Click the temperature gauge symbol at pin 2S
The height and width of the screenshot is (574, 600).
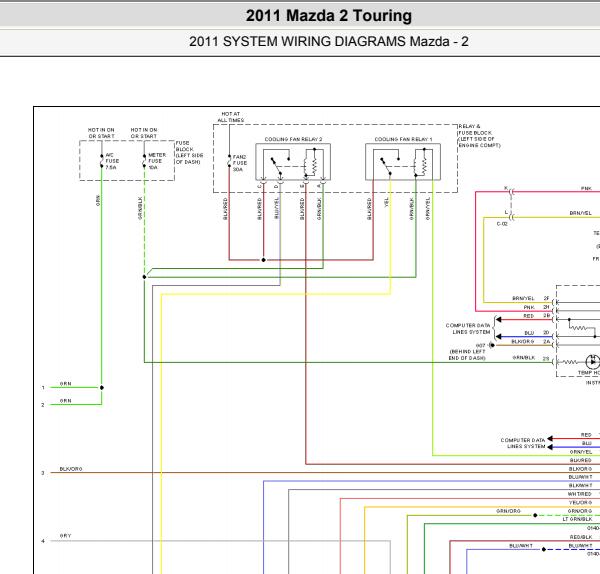pos(593,362)
